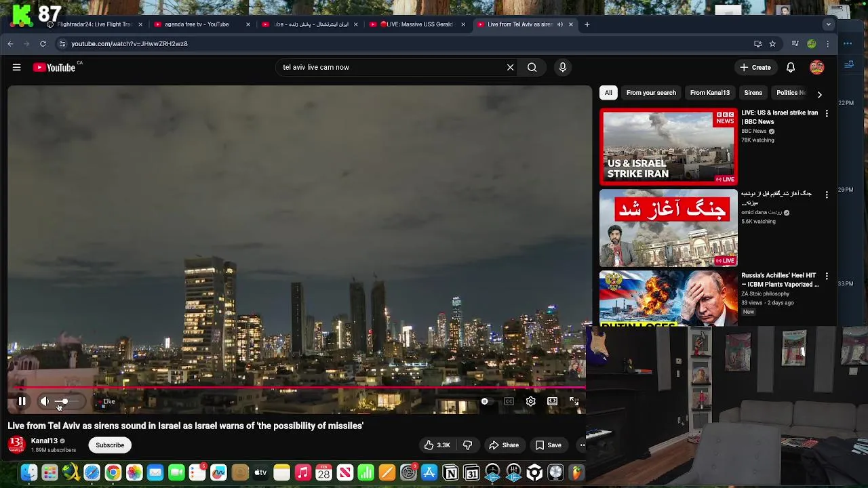Open the App Store in Dock
The width and height of the screenshot is (868, 488).
click(429, 472)
